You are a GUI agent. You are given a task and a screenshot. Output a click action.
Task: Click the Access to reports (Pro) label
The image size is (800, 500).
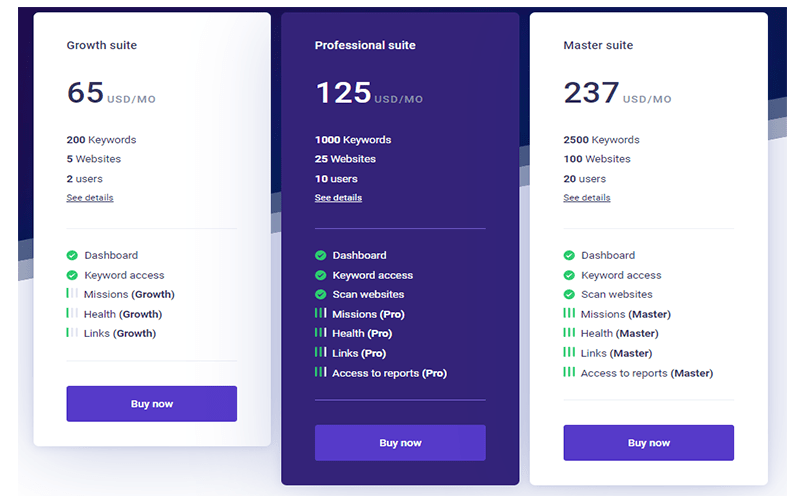pyautogui.click(x=389, y=373)
